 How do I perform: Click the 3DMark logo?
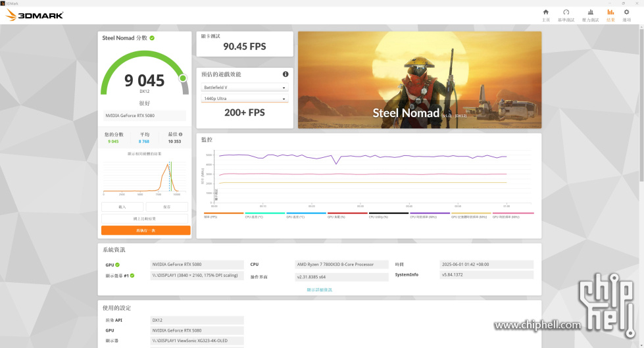(x=34, y=15)
